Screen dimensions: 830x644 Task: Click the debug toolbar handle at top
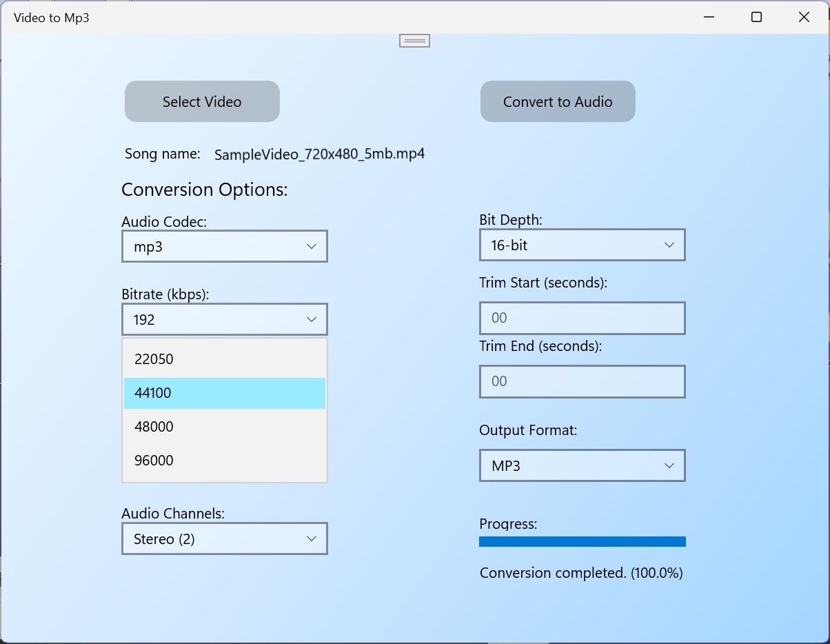(414, 41)
